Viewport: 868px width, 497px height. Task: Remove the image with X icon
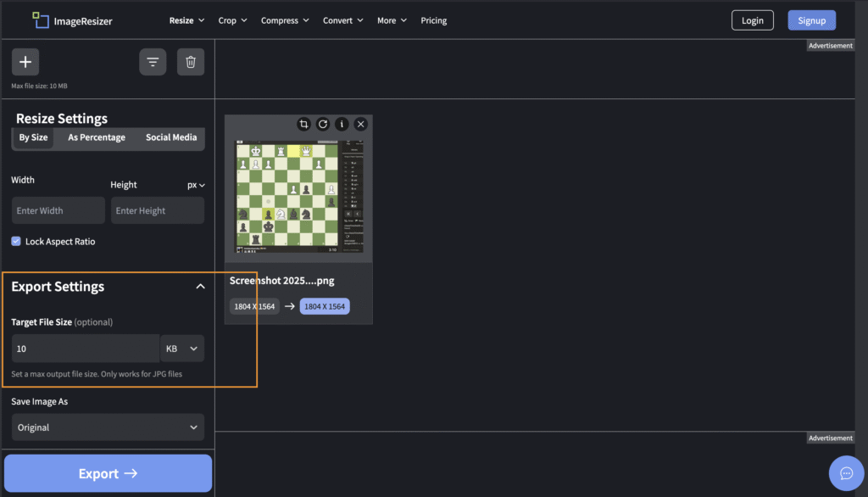(x=360, y=124)
